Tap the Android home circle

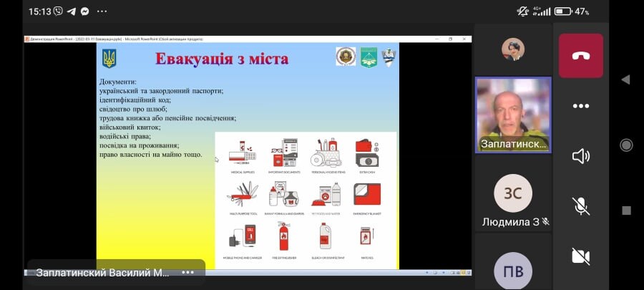[x=626, y=145]
